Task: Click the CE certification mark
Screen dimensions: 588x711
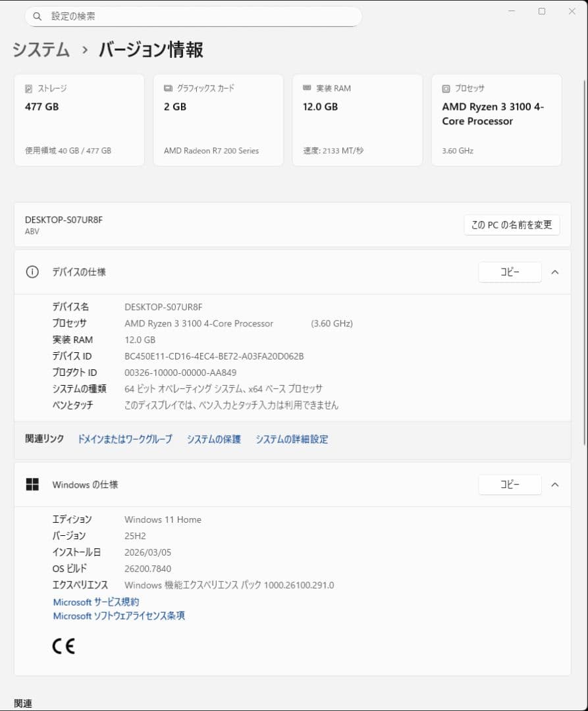Action: pyautogui.click(x=63, y=646)
